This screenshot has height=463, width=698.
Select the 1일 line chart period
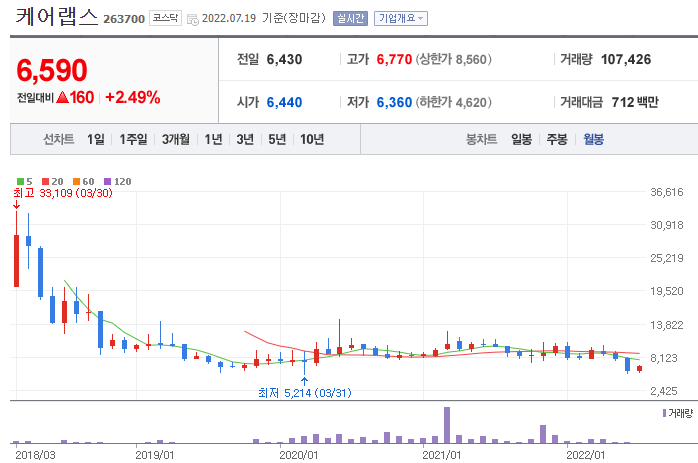click(x=96, y=139)
